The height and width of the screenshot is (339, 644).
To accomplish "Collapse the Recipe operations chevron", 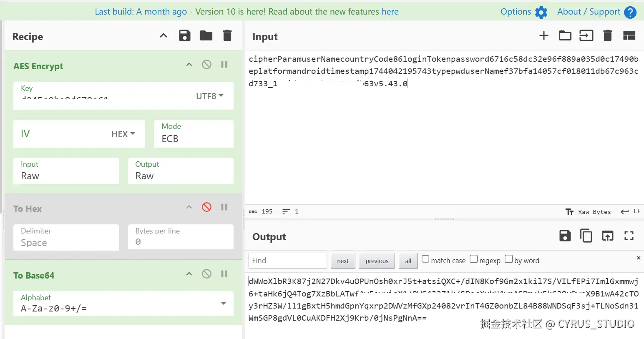I will (164, 36).
